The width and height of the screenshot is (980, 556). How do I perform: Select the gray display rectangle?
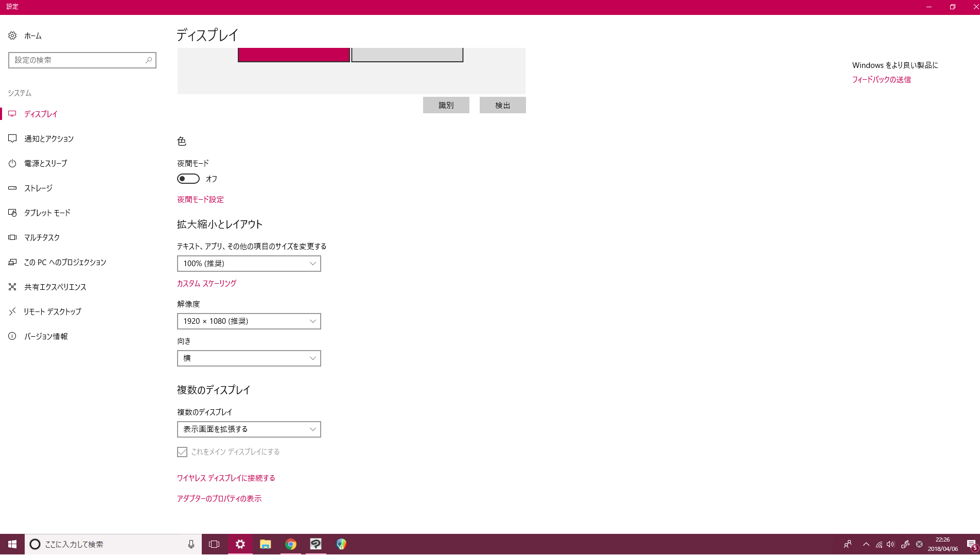coord(407,55)
